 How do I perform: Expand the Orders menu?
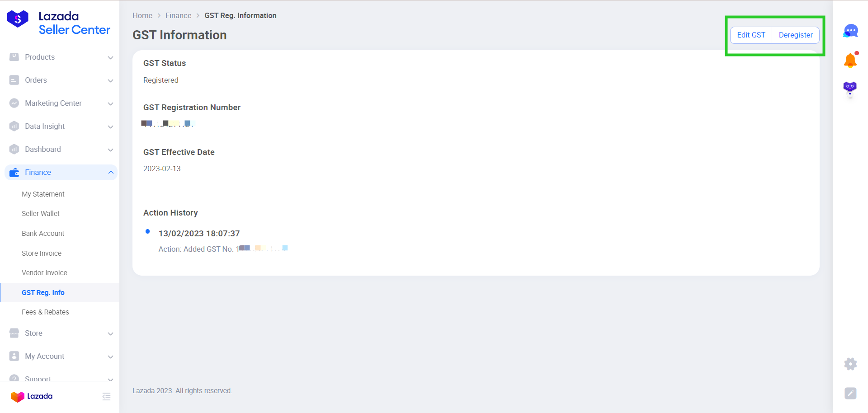(x=61, y=80)
